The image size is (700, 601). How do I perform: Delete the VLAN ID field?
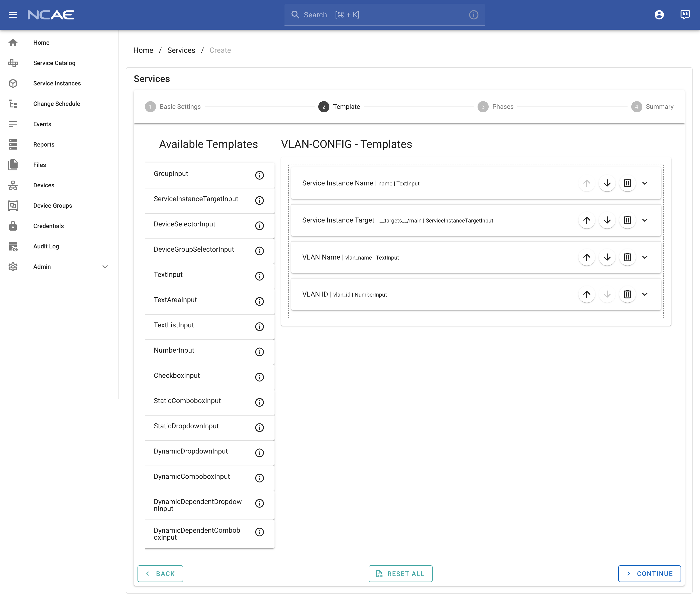pos(627,294)
